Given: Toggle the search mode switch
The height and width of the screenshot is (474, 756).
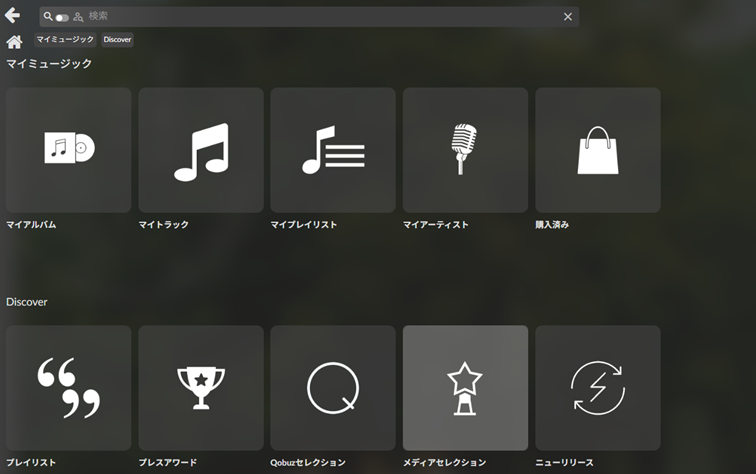Looking at the screenshot, I should click(x=62, y=18).
